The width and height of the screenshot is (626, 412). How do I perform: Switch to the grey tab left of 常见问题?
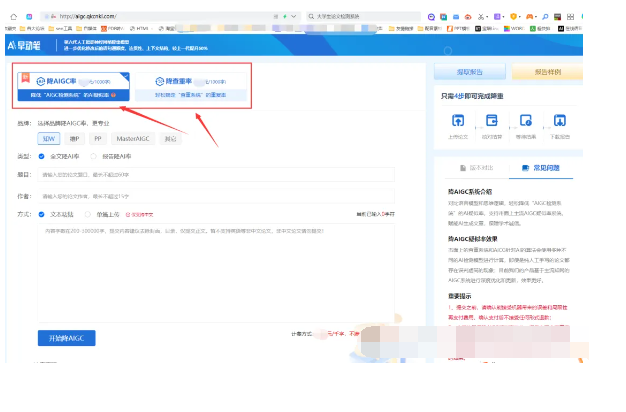(477, 168)
